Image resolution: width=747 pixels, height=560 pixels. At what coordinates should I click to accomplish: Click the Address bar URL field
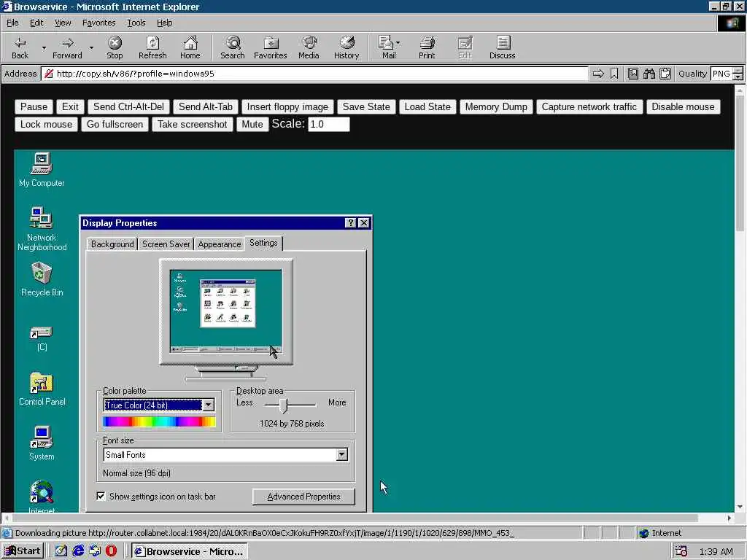pos(315,74)
